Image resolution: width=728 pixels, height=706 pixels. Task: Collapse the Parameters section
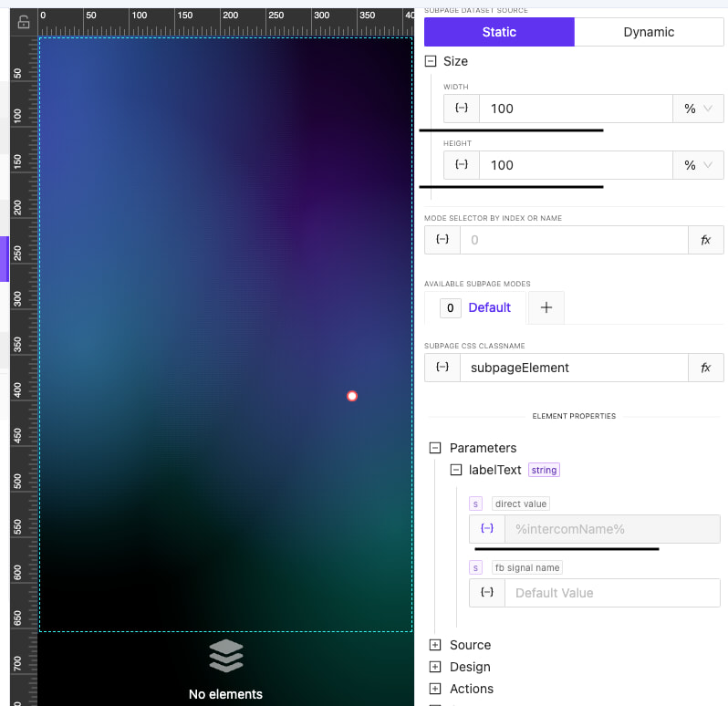(x=435, y=448)
